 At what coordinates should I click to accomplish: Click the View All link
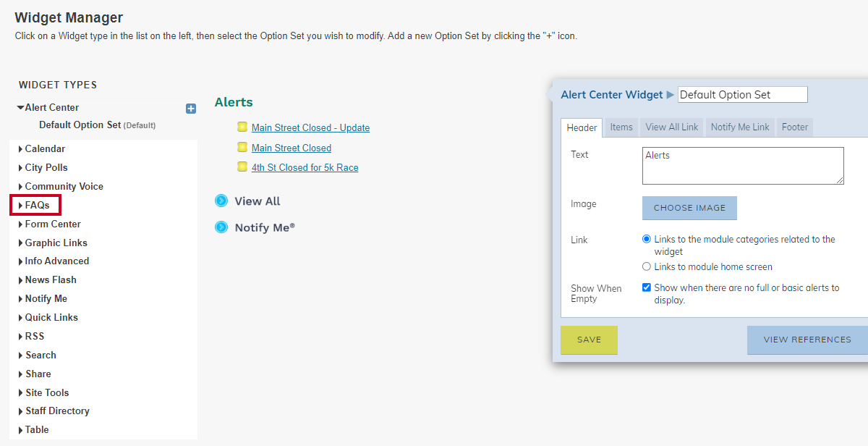click(x=258, y=201)
